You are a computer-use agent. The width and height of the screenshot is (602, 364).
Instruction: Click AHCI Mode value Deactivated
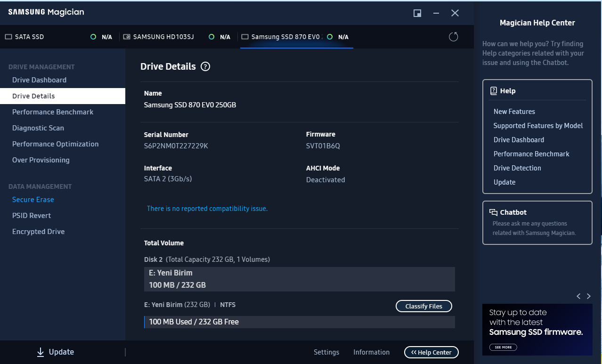(325, 180)
